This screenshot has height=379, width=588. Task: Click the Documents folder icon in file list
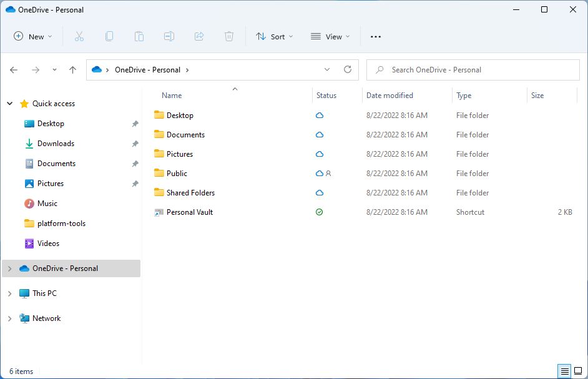159,134
